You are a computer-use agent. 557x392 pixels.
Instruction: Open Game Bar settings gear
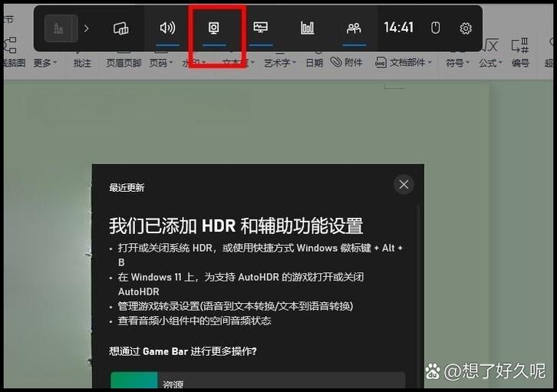click(466, 28)
